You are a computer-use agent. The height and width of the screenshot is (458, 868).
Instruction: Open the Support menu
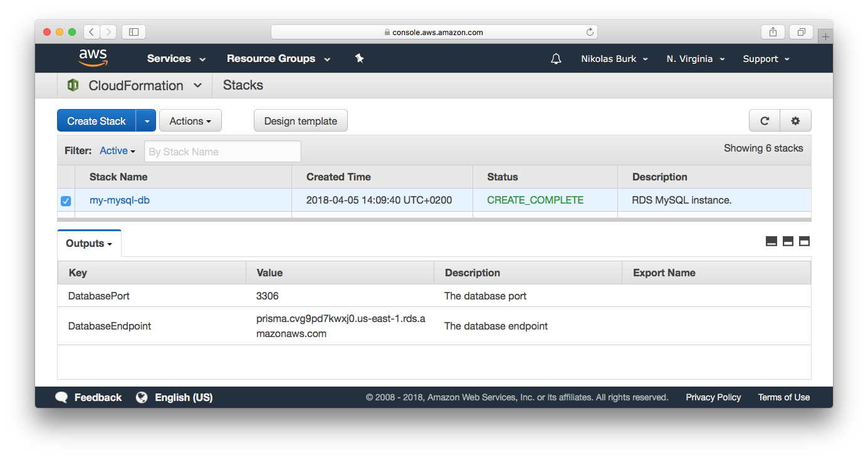tap(766, 59)
